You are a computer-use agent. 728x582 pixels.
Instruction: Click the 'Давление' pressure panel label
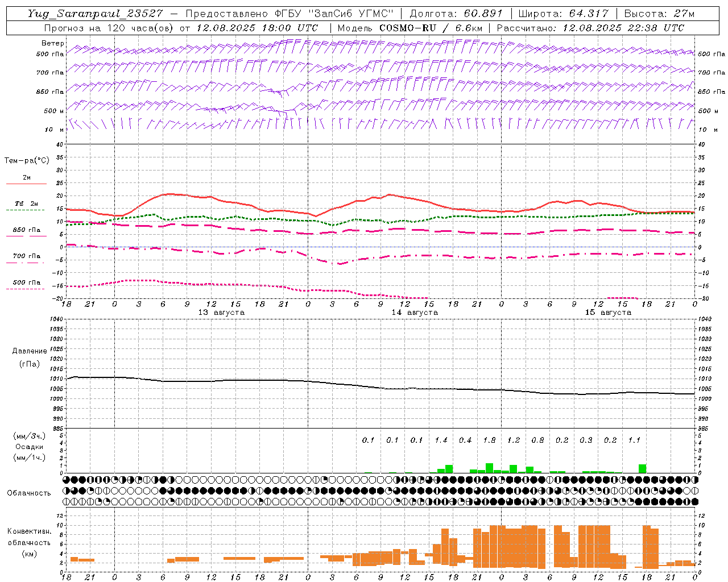[30, 351]
